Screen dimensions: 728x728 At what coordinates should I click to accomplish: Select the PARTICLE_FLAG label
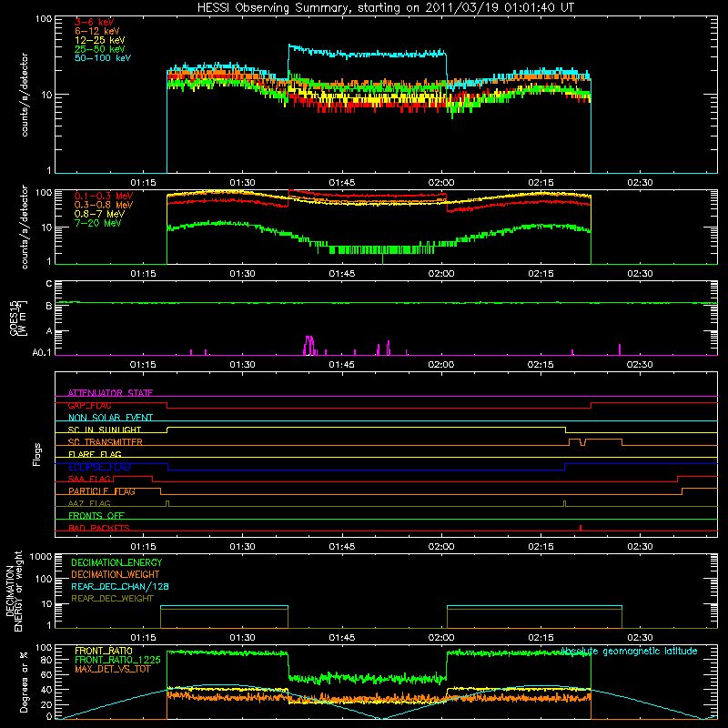coord(102,491)
